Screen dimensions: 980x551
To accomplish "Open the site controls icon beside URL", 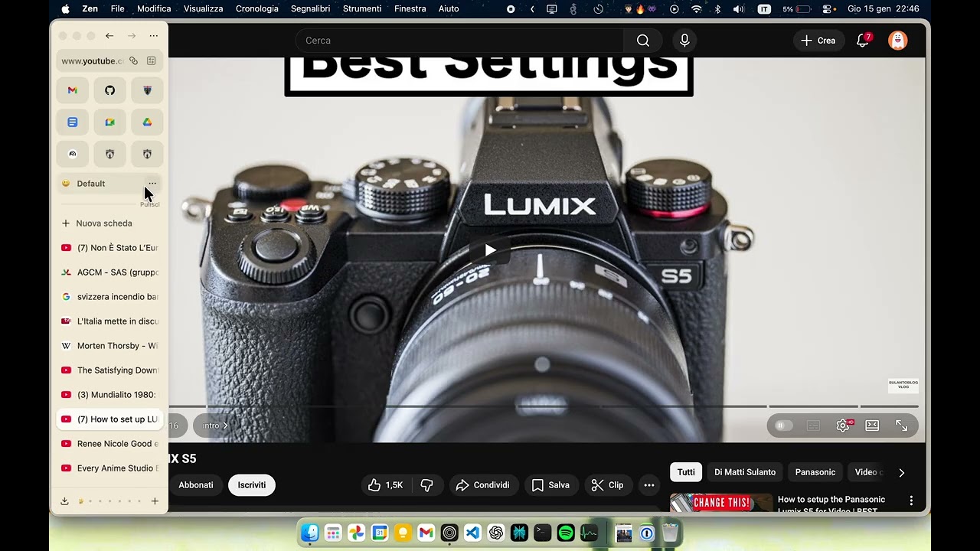I will click(151, 60).
